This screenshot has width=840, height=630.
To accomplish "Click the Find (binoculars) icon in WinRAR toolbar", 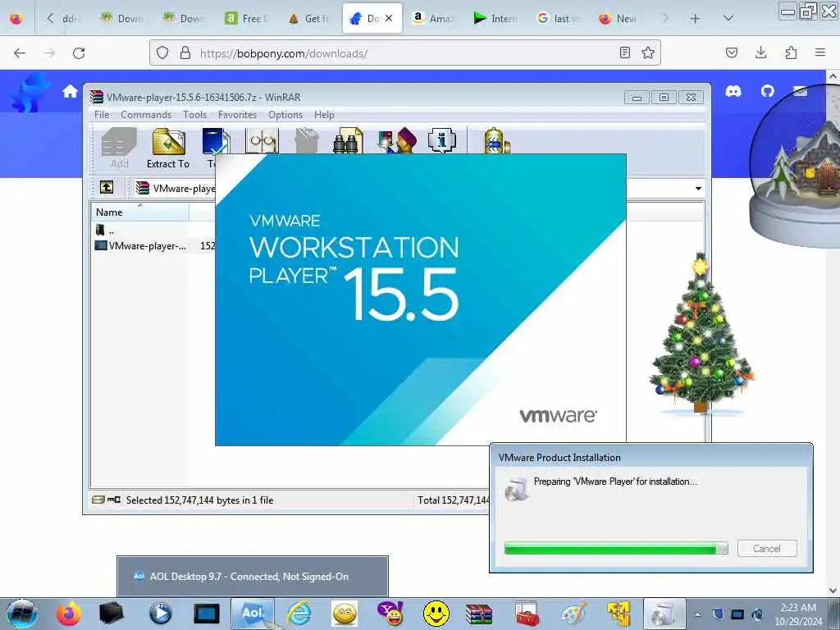I will click(348, 141).
